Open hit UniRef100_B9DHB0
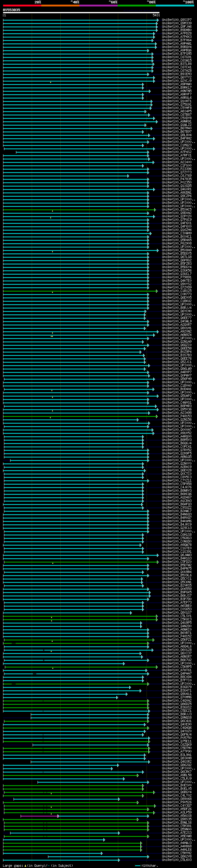This screenshot has height=868, width=197. (x=177, y=30)
